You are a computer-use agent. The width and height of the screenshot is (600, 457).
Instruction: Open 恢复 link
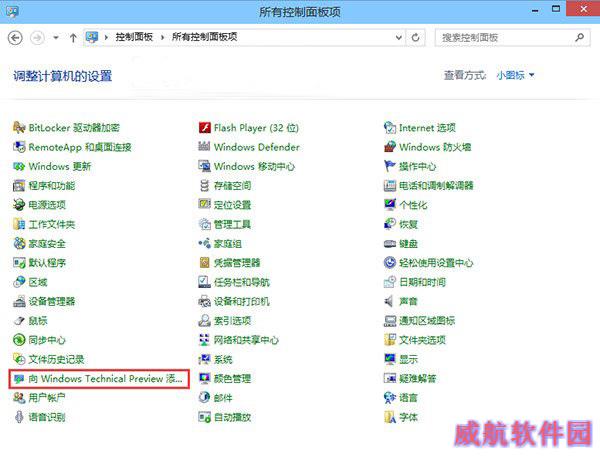[408, 224]
